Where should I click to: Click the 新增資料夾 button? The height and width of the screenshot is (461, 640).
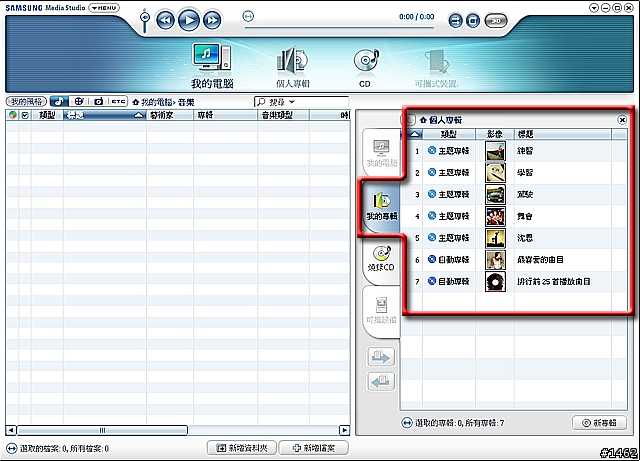[242, 448]
